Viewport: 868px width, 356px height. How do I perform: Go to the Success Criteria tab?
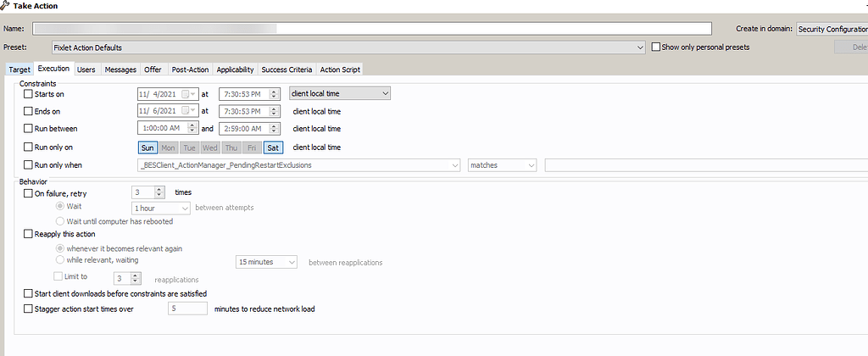287,70
